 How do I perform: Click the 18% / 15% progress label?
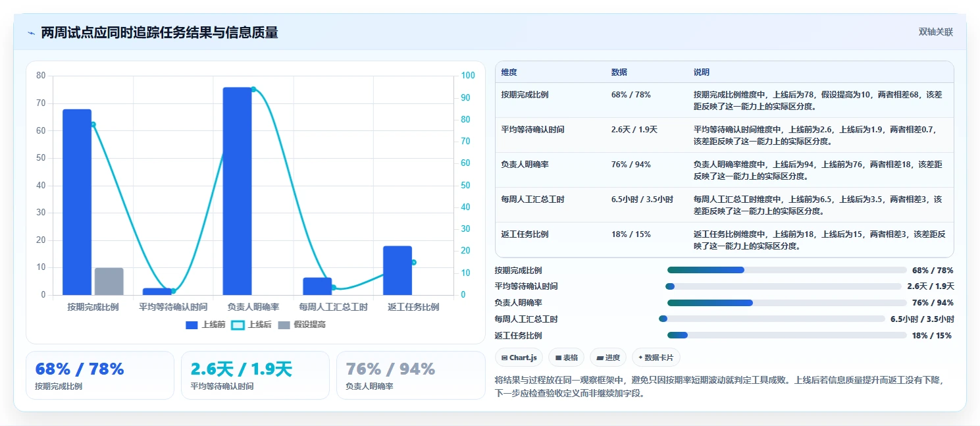(x=931, y=336)
